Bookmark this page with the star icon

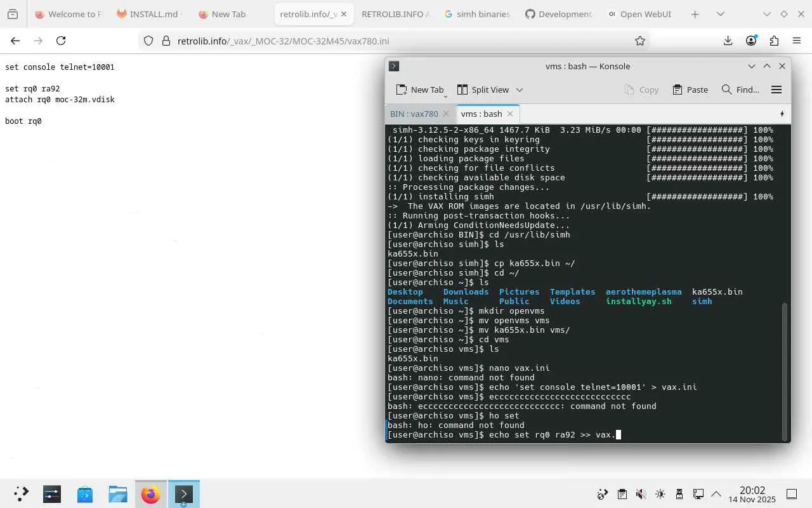coord(640,41)
